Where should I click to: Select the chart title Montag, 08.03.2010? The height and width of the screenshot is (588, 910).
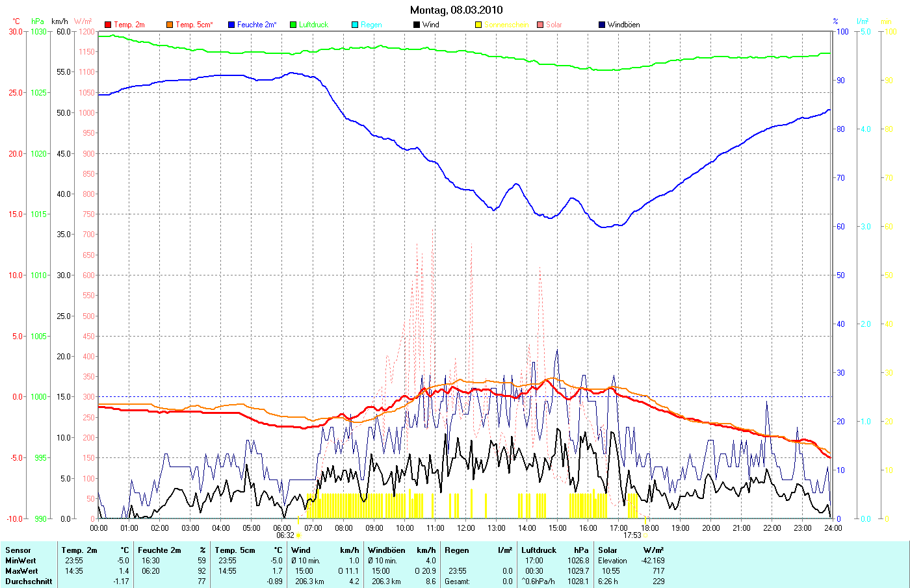pos(456,10)
